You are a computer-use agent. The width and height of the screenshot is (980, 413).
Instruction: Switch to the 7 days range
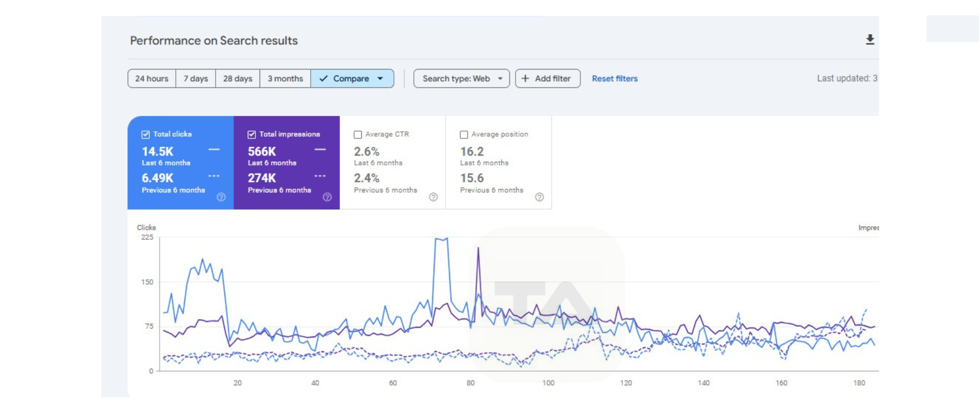[196, 79]
